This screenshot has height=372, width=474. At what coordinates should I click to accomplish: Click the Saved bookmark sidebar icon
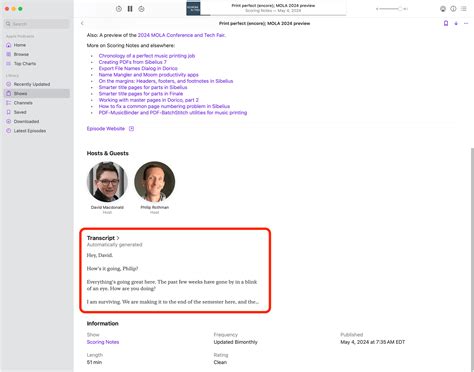click(x=9, y=112)
